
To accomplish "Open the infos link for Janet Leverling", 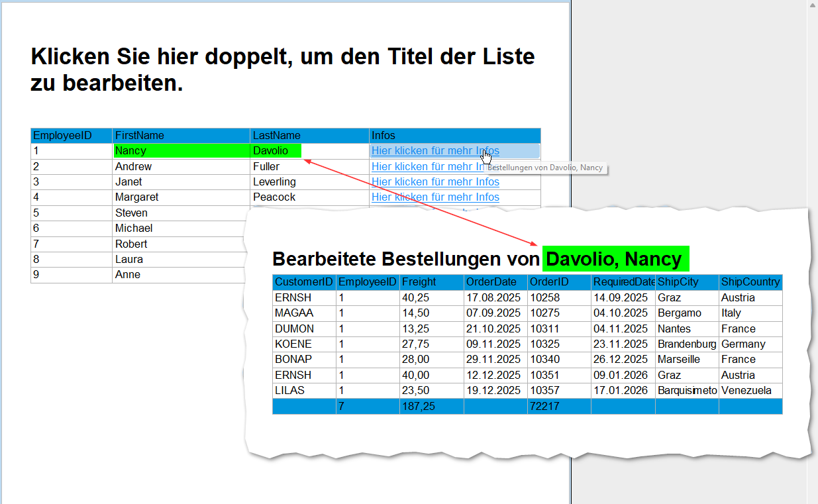I will click(435, 182).
